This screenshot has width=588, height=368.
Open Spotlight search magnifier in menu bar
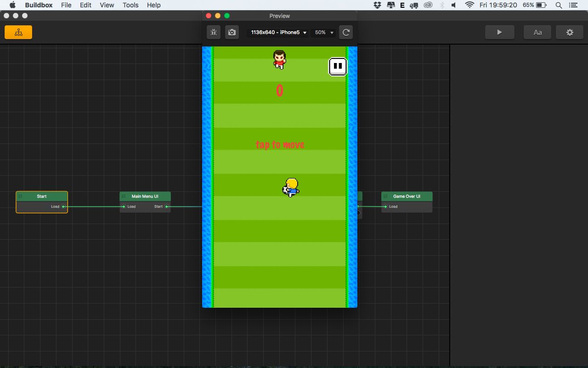click(559, 5)
